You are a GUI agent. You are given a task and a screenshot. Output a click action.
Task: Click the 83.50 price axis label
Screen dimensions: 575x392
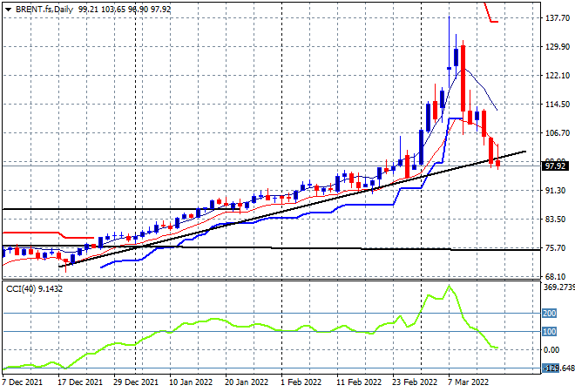(556, 219)
